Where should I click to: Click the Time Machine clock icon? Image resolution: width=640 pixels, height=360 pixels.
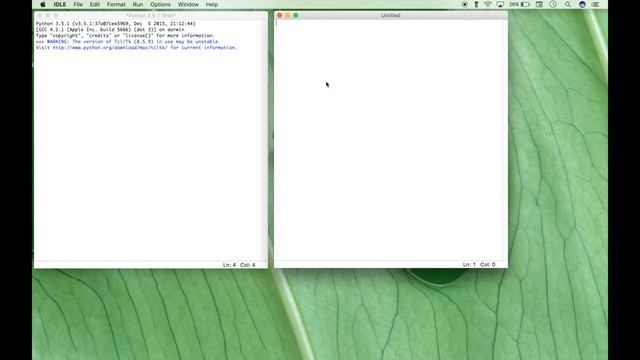[x=553, y=4]
